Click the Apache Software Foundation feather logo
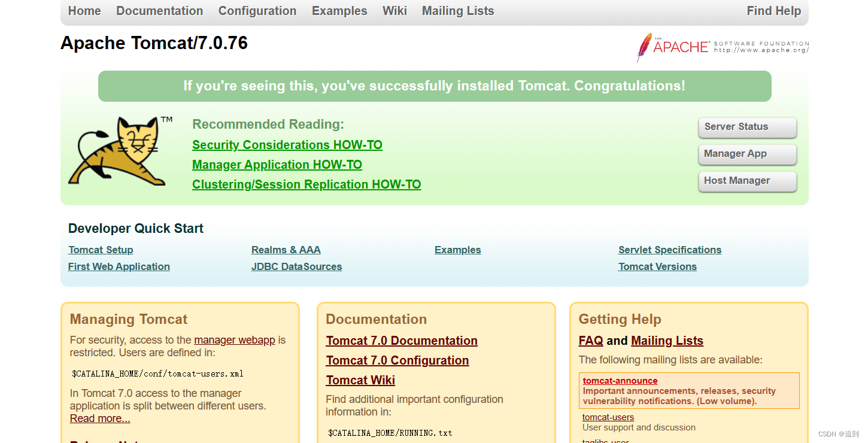The image size is (868, 443). pyautogui.click(x=723, y=47)
